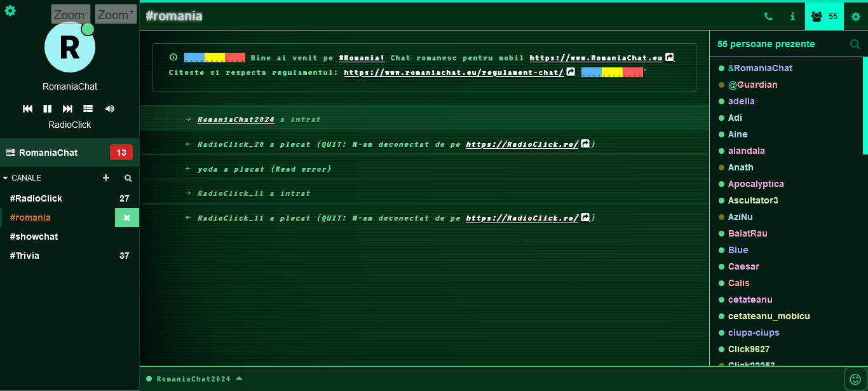Open top-left application settings gear
Image resolution: width=868 pixels, height=391 pixels.
point(10,11)
